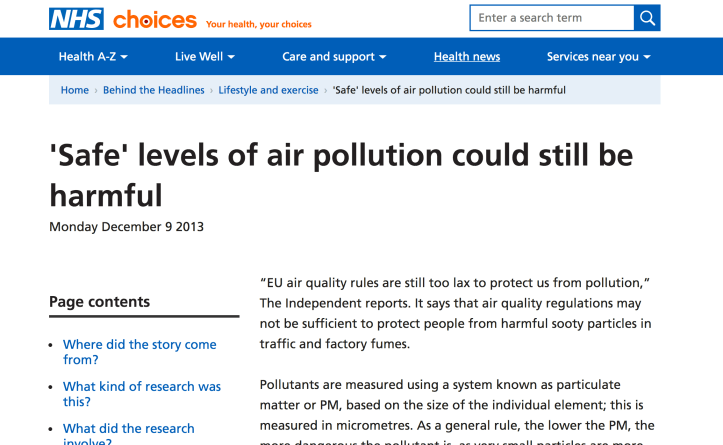
Task: Navigate to Lifestyle and exercise breadcrumb
Action: pos(268,90)
